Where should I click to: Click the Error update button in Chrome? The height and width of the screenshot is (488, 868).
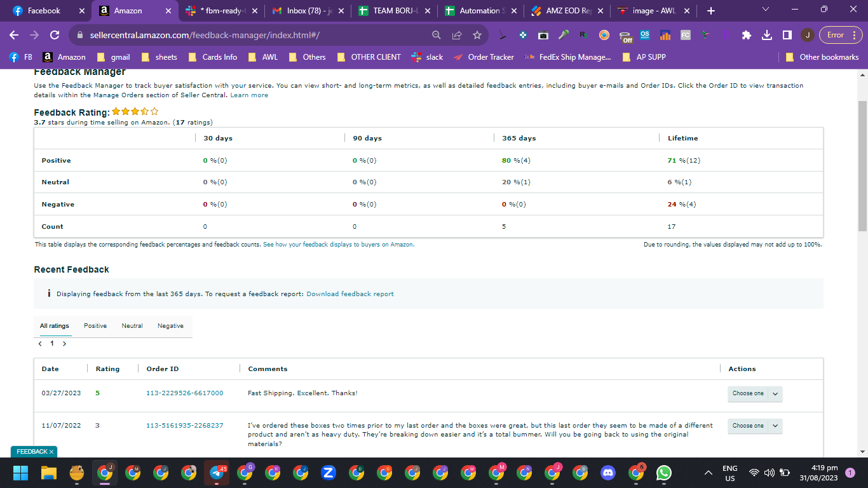pyautogui.click(x=841, y=35)
